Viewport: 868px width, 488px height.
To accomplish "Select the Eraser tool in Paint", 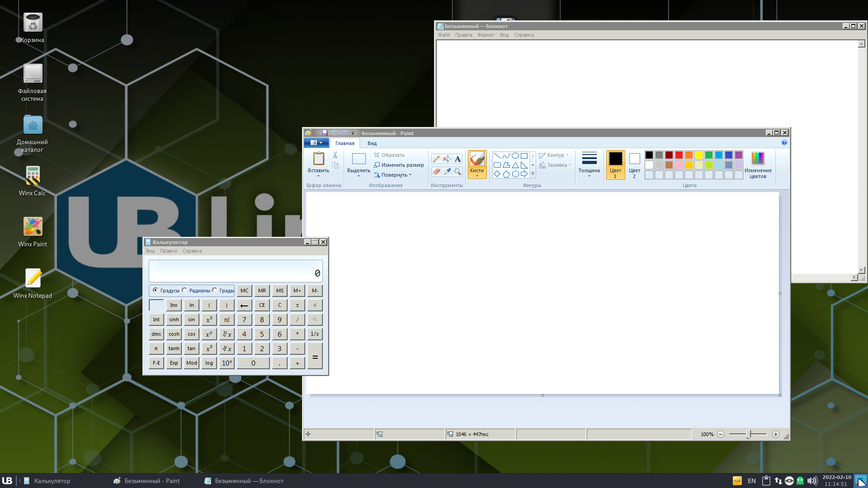I will (x=436, y=171).
